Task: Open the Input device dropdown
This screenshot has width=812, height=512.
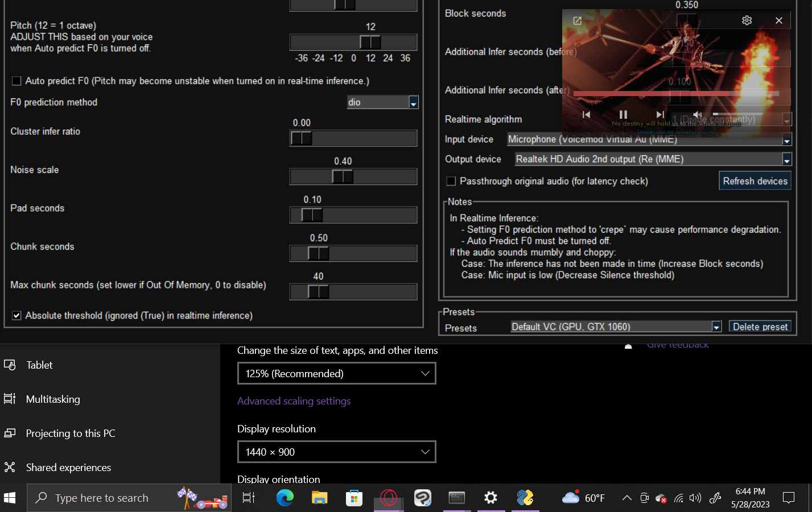Action: click(649, 139)
